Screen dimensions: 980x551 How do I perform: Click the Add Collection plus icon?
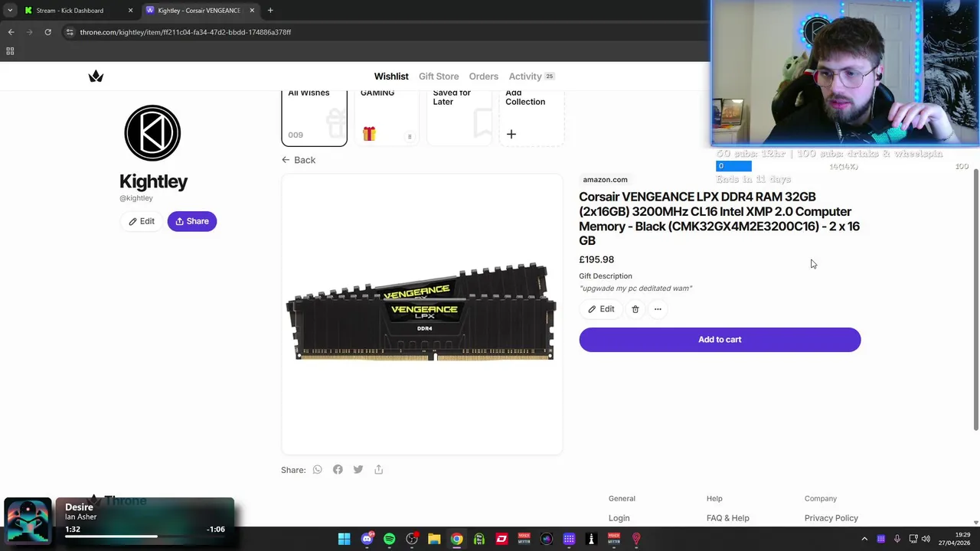coord(511,135)
